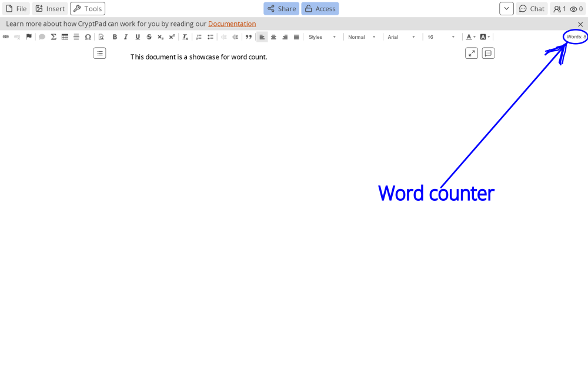Insert special character with omega icon
Viewport: 588px width, 368px height.
(x=88, y=37)
